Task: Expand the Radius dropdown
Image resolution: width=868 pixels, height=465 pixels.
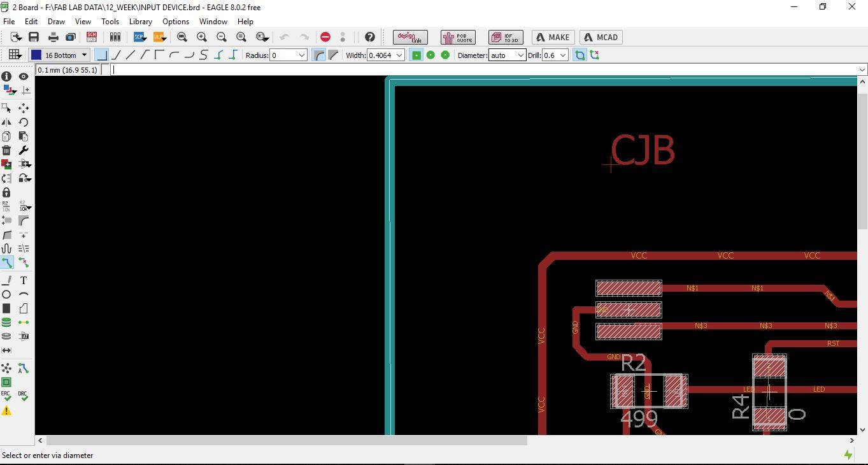Action: pyautogui.click(x=302, y=55)
